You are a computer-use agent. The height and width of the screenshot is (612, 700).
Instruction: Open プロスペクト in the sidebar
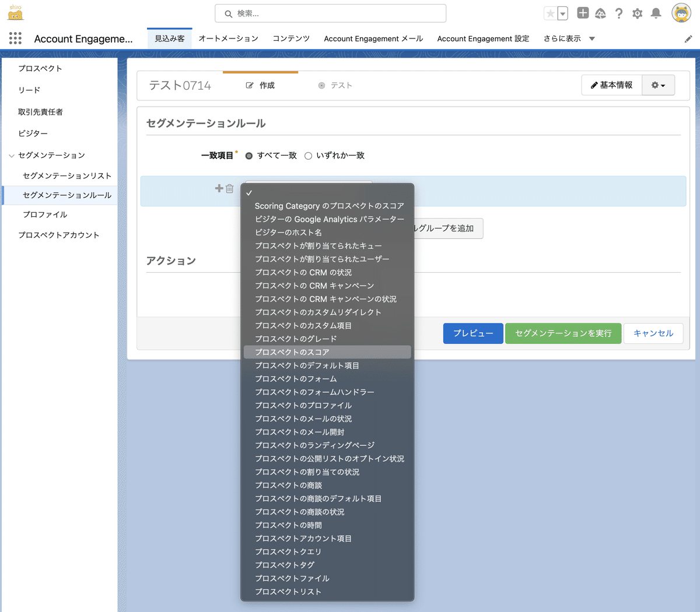pyautogui.click(x=40, y=68)
